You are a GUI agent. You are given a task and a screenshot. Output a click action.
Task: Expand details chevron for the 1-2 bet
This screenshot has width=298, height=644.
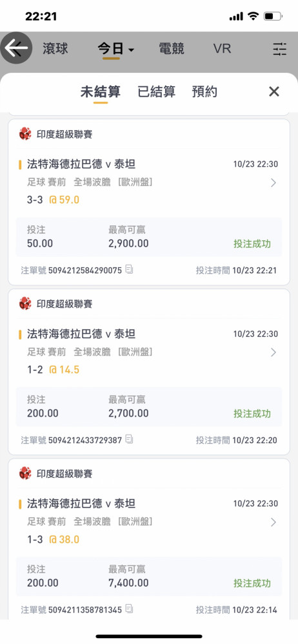pos(273,352)
